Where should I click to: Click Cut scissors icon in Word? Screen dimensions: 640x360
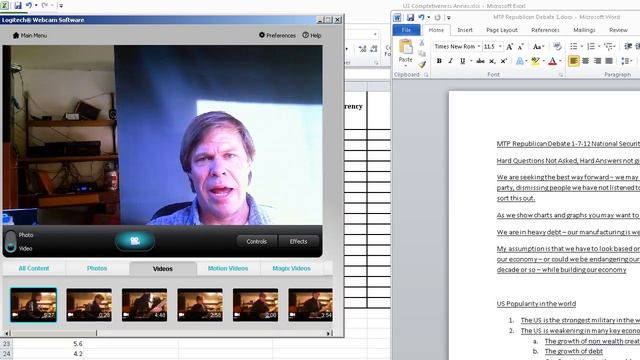click(422, 43)
